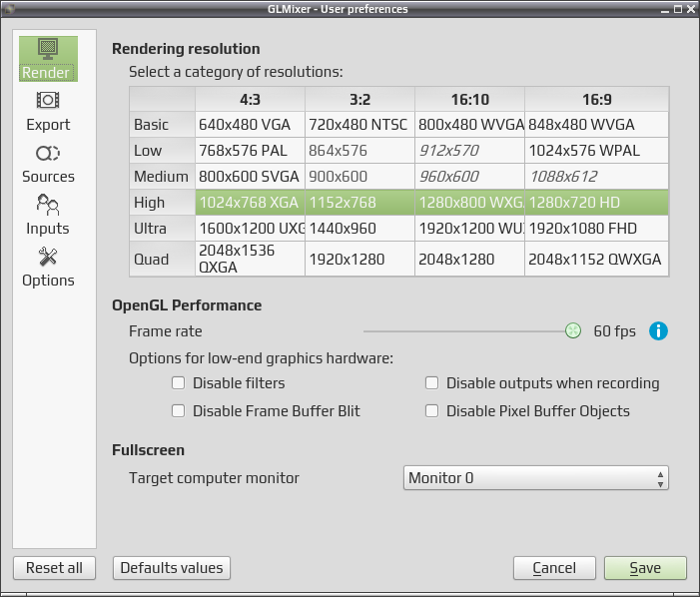Click the frame rate slider handle
Screen dimensions: 700x597
pos(573,330)
